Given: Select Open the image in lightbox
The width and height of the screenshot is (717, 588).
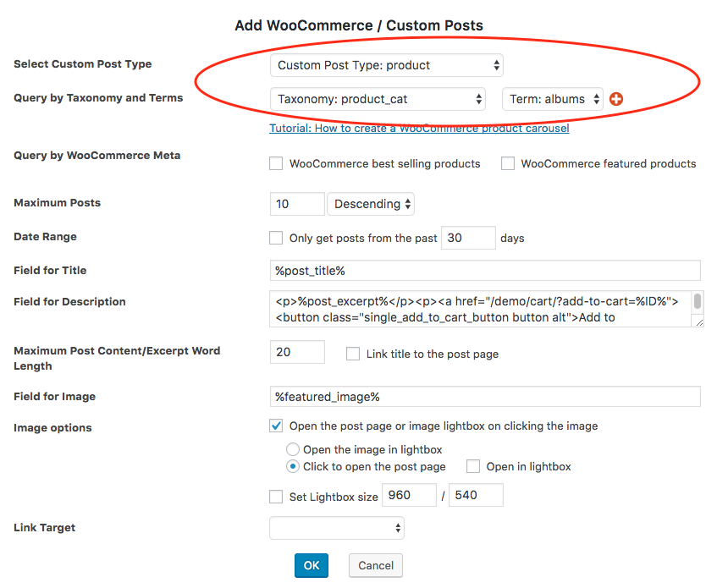Looking at the screenshot, I should click(x=293, y=449).
